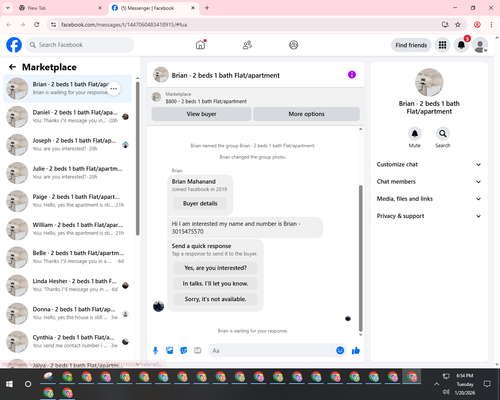Attach a photo file to the message
Viewport: 500px width, 400px height.
[170, 350]
